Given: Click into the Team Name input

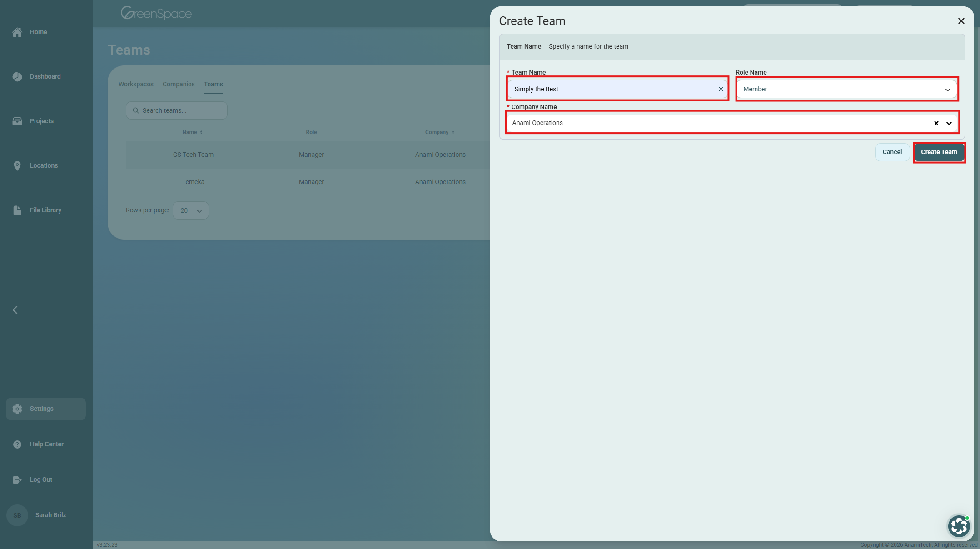Looking at the screenshot, I should (613, 90).
